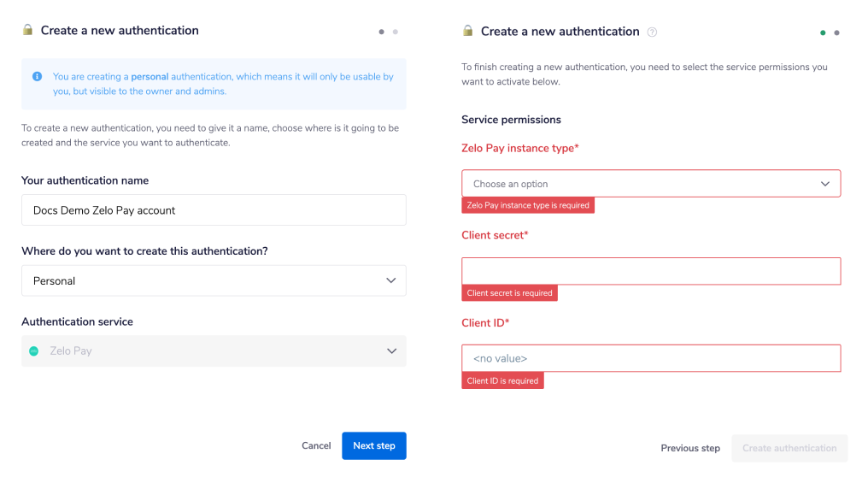
Task: Click the lock icon in right dialog header
Action: tap(467, 31)
